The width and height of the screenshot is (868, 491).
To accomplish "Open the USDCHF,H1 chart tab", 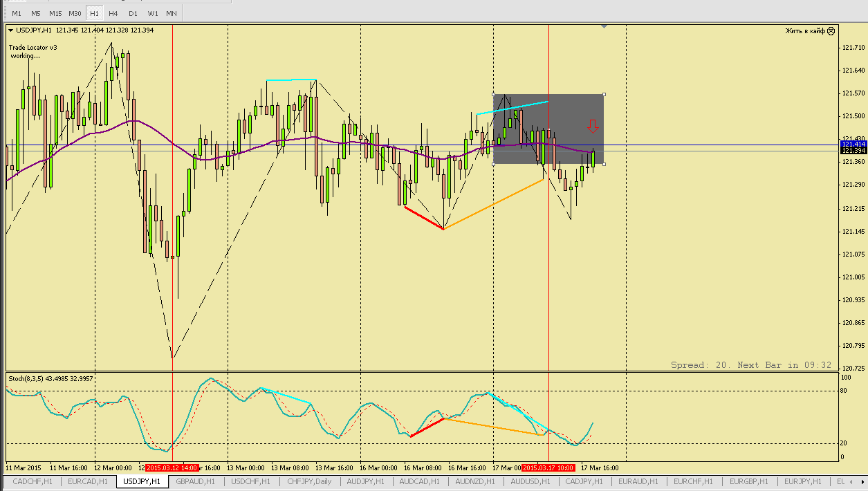I will 250,481.
